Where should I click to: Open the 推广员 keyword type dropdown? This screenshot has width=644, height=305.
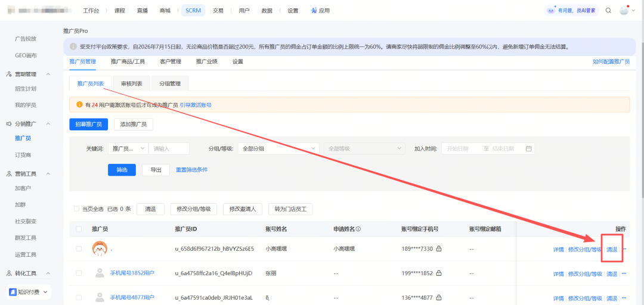pos(129,148)
